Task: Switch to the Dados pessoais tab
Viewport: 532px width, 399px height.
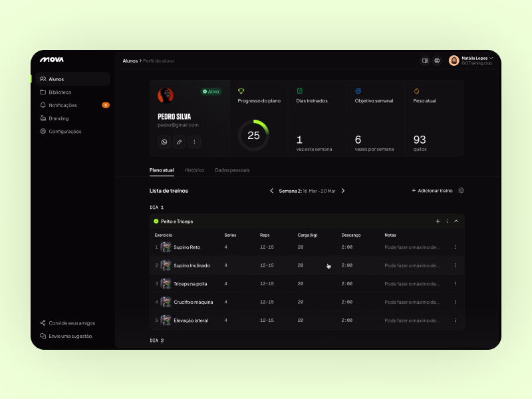Action: (x=232, y=170)
